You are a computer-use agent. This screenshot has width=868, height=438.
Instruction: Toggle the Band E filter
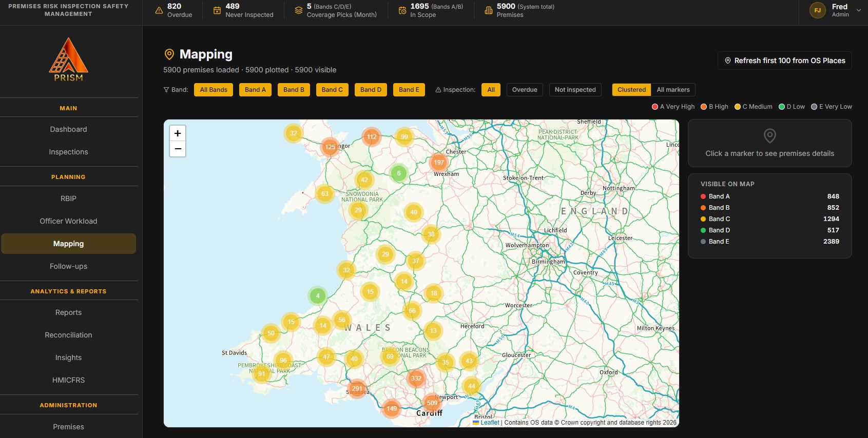409,90
